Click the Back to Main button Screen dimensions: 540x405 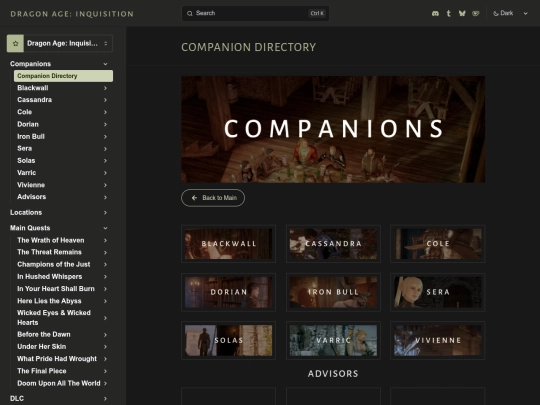click(x=213, y=198)
